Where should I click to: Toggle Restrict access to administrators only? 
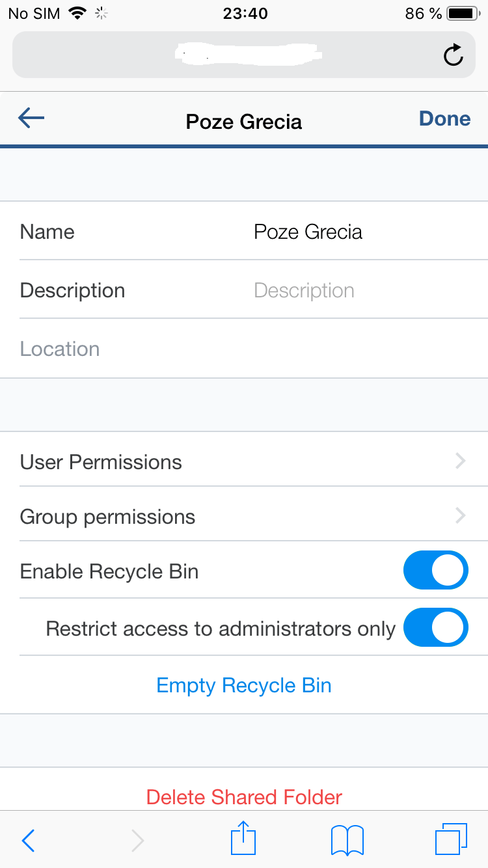pyautogui.click(x=435, y=627)
